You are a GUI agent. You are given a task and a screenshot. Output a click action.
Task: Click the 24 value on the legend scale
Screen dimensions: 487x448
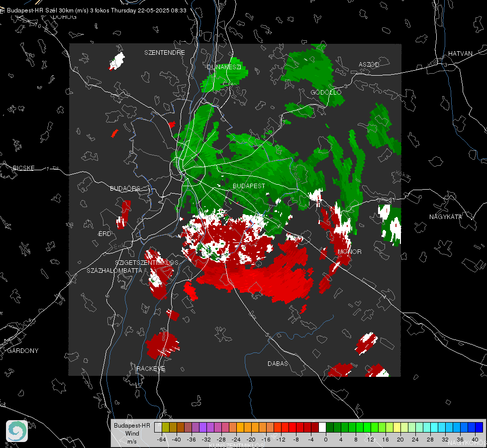pyautogui.click(x=415, y=440)
